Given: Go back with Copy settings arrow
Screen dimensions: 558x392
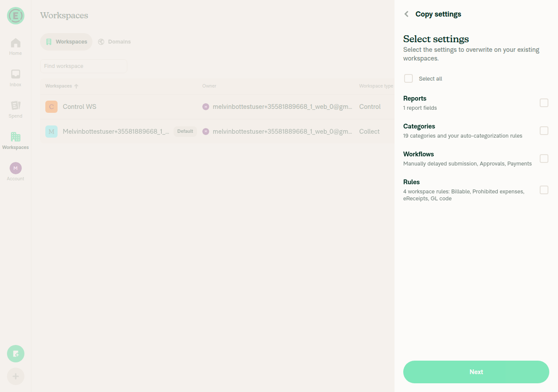Looking at the screenshot, I should [x=406, y=14].
